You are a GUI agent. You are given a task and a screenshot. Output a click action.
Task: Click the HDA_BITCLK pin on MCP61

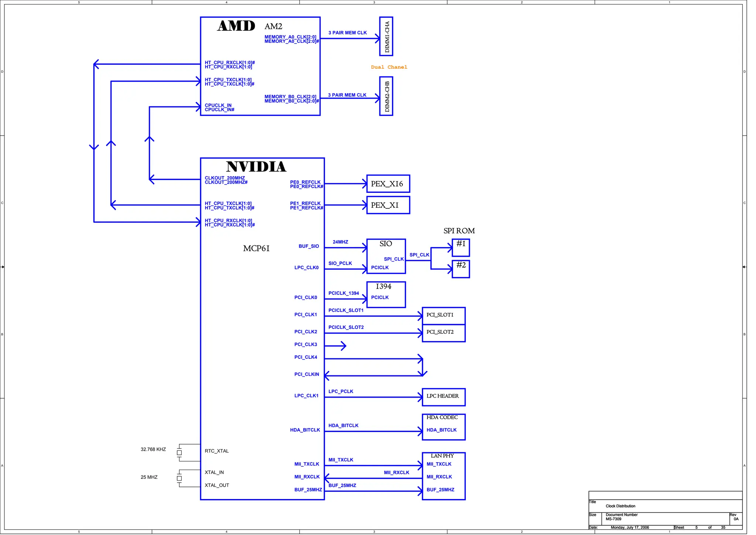tap(305, 430)
